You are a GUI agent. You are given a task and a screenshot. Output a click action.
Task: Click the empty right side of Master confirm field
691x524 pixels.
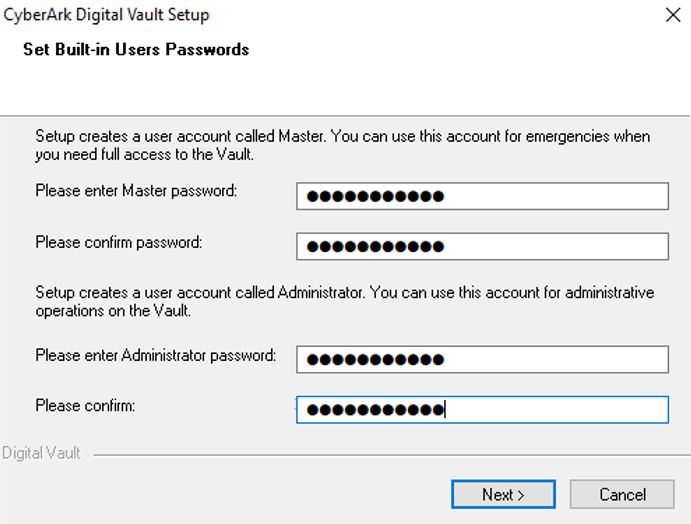pos(556,246)
